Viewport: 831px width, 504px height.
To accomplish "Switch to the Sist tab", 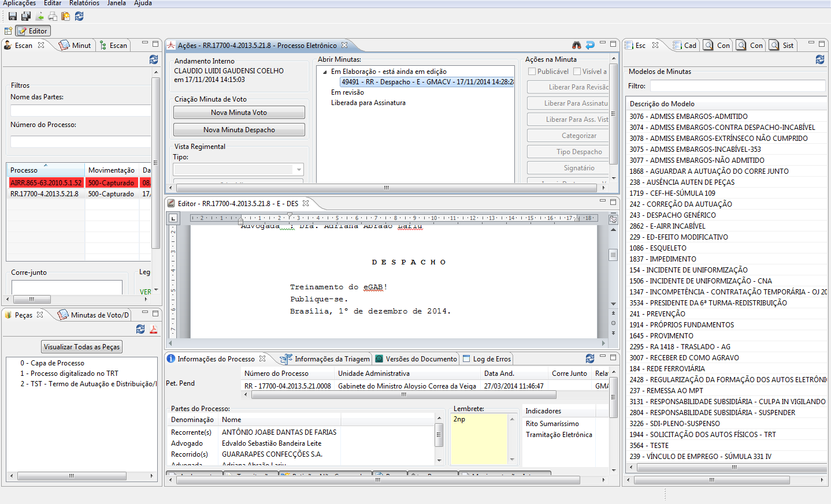I will point(782,45).
